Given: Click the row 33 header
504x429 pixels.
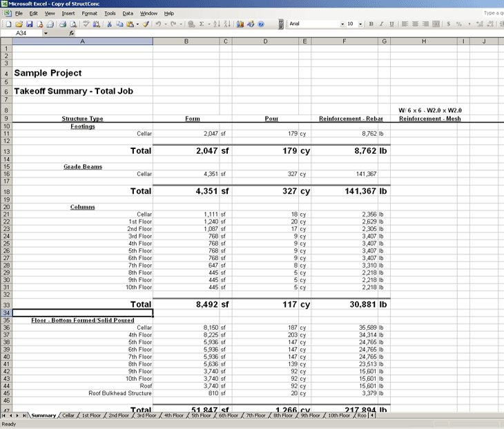Looking at the screenshot, I should [x=6, y=304].
